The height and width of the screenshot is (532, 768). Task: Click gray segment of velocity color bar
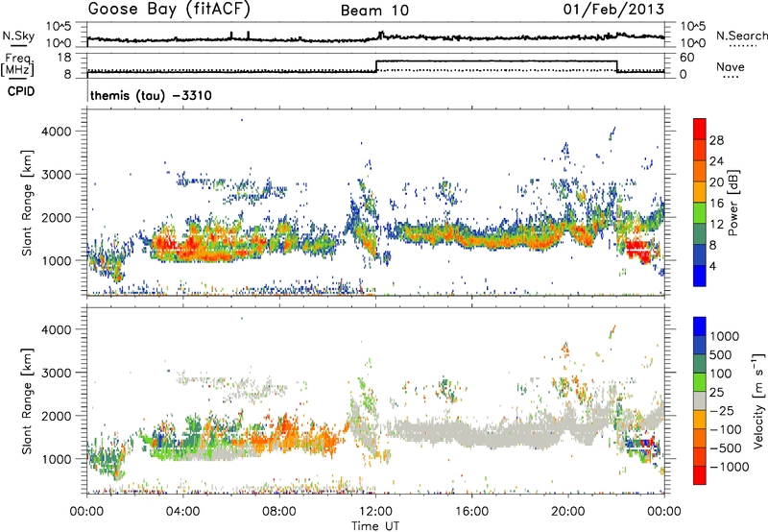point(700,400)
